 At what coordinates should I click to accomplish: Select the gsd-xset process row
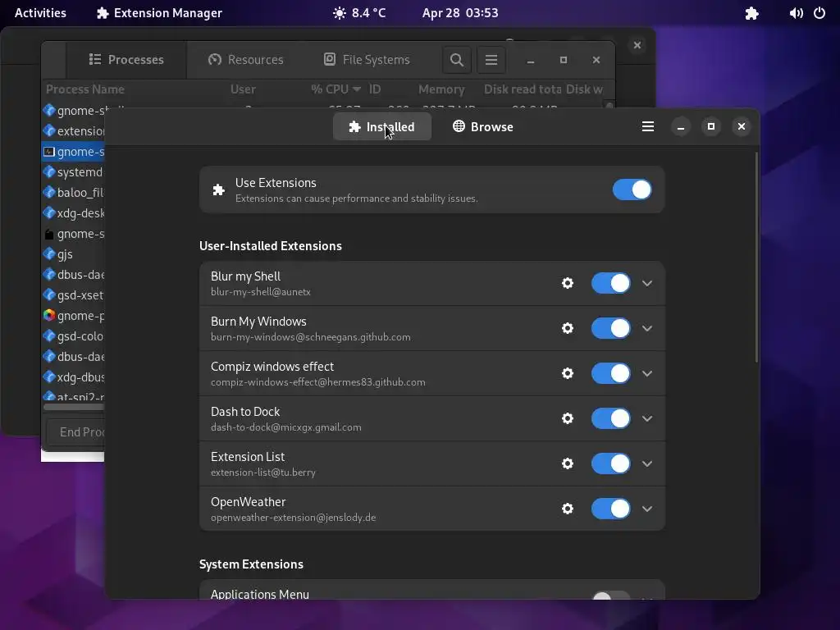[73, 294]
